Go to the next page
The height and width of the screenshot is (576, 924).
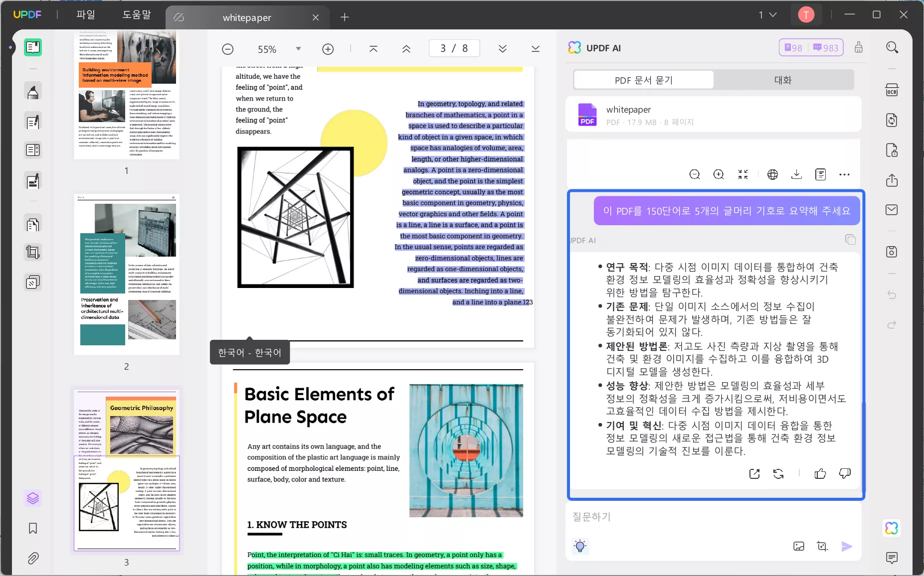tap(503, 49)
